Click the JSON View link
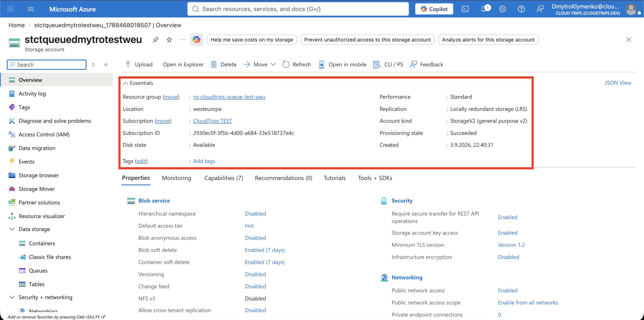Image resolution: width=644 pixels, height=320 pixels. (618, 83)
